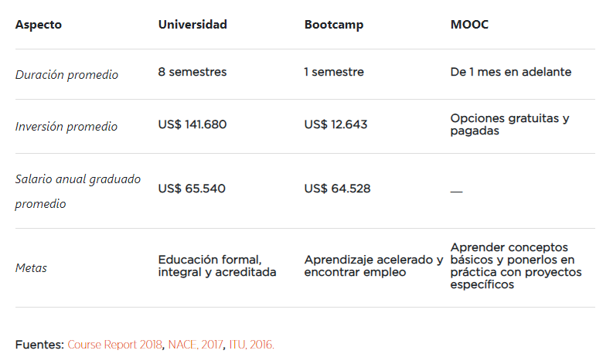This screenshot has height=364, width=596.
Task: Open the Course Report 2018 source link
Action: (x=114, y=345)
